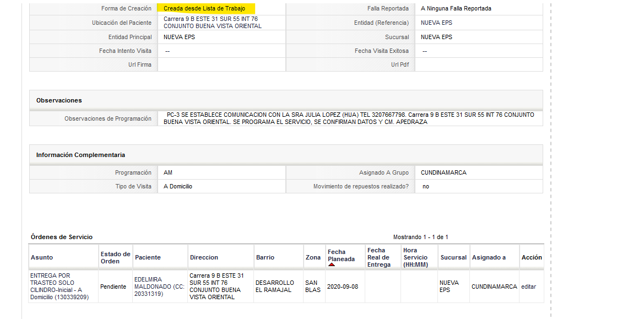Click the SAN BLAS zone cell

313,286
